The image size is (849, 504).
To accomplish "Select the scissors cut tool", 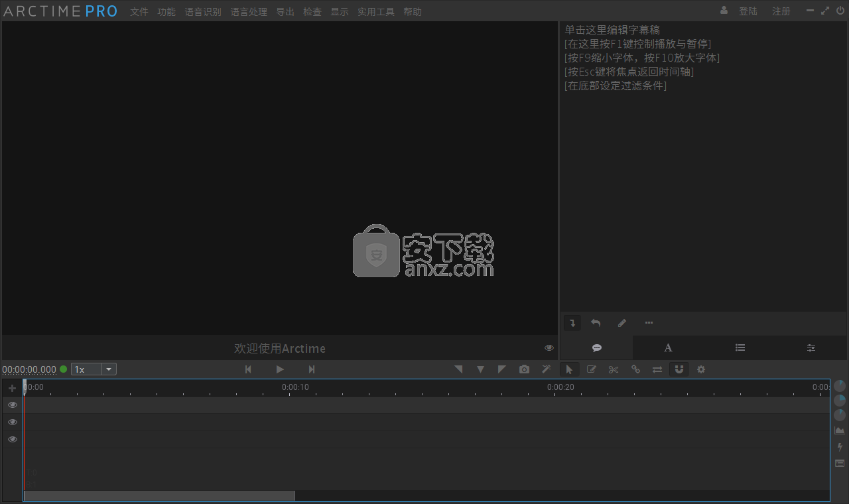I will (614, 369).
